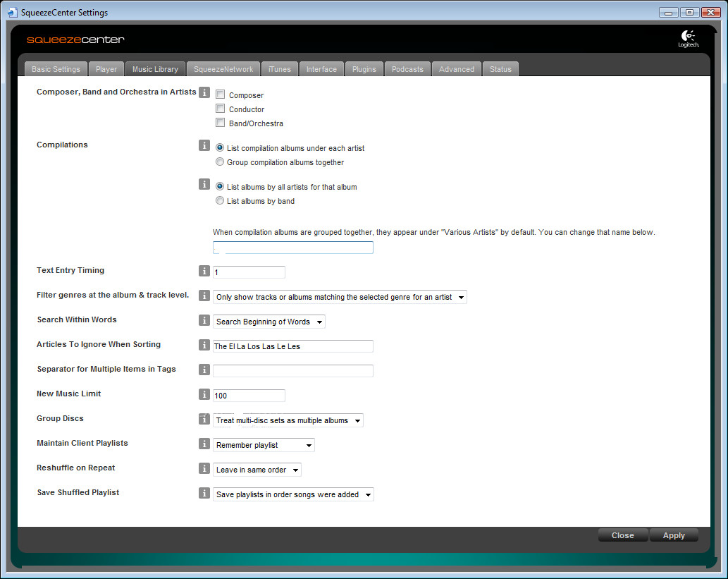Focus the Various Artists name field
The image size is (728, 579).
tap(293, 248)
